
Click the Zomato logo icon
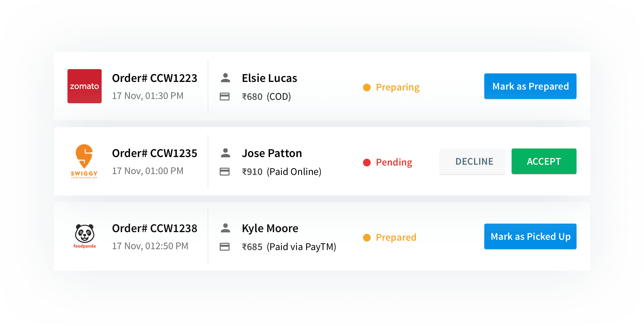[x=85, y=86]
